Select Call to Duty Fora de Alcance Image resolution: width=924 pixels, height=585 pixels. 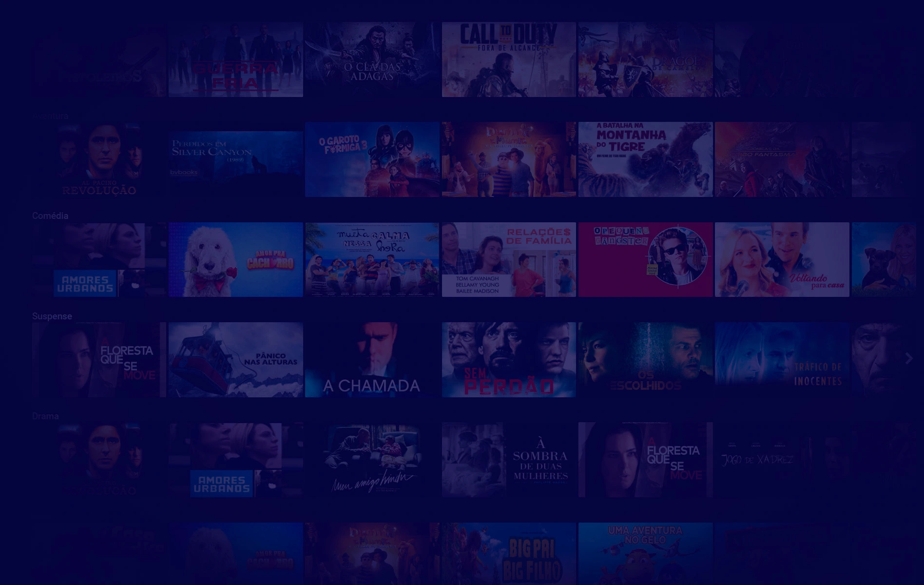click(x=509, y=59)
